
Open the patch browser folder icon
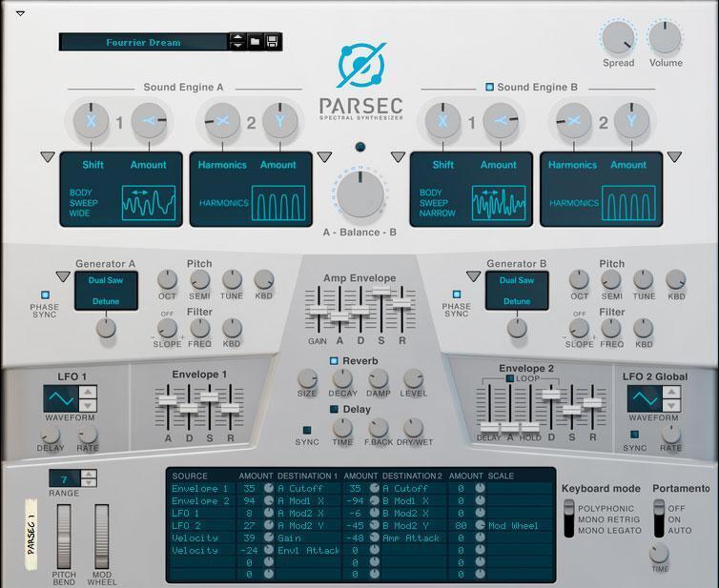(256, 42)
